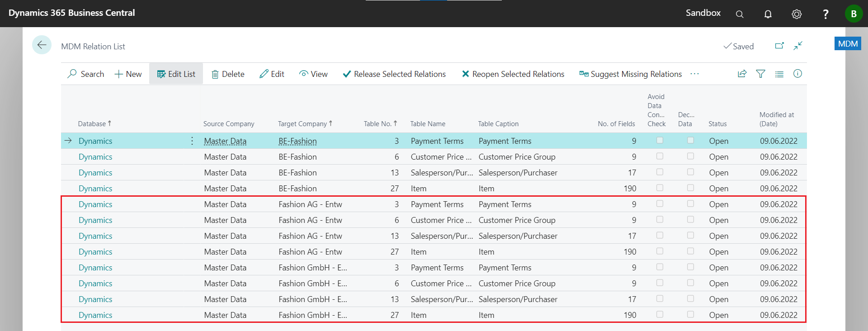Click Fashion AG - Entw cell in Item row
The width and height of the screenshot is (868, 331).
pyautogui.click(x=310, y=252)
